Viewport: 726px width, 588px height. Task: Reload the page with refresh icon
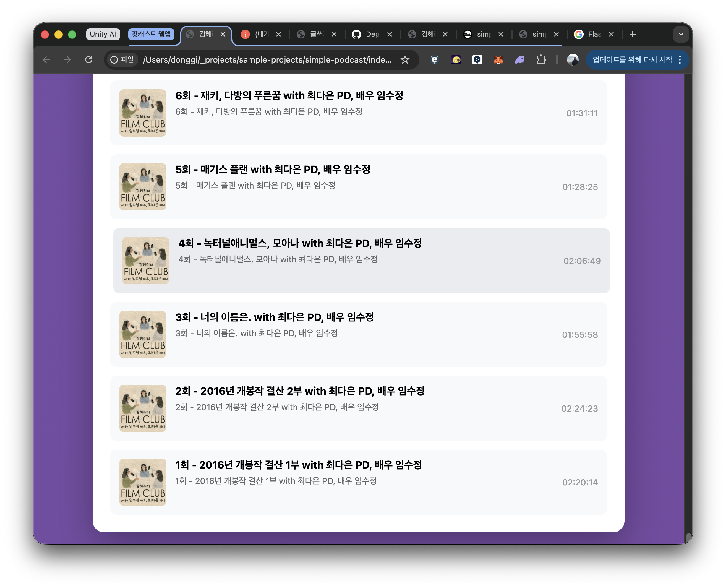89,60
